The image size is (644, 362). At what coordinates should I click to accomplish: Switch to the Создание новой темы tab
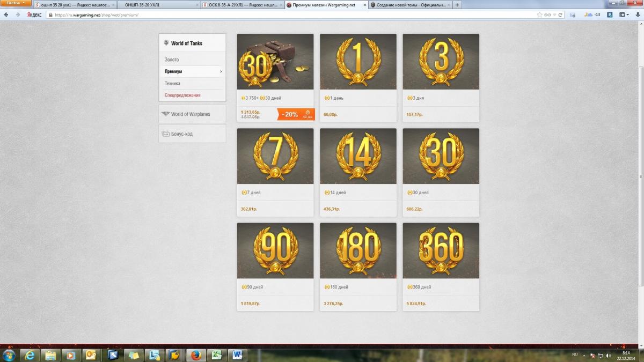(409, 5)
